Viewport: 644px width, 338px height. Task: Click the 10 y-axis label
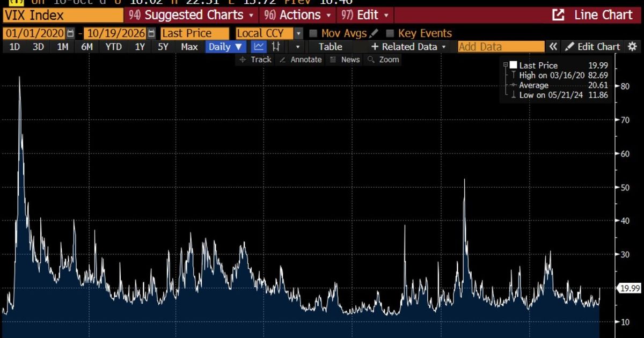click(x=625, y=322)
